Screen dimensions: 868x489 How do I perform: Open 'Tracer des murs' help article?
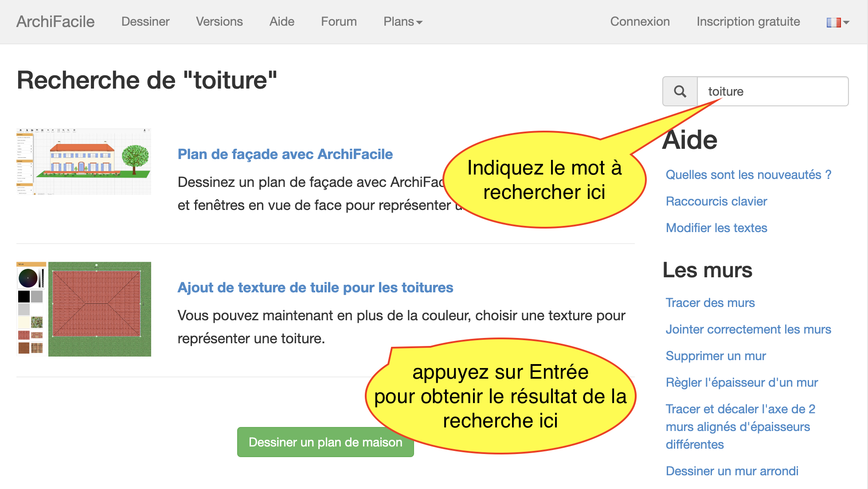710,303
